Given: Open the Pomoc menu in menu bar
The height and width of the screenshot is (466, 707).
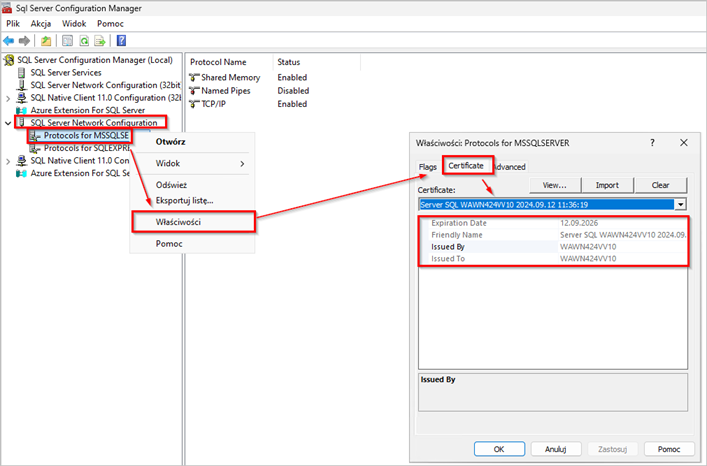Looking at the screenshot, I should point(110,24).
